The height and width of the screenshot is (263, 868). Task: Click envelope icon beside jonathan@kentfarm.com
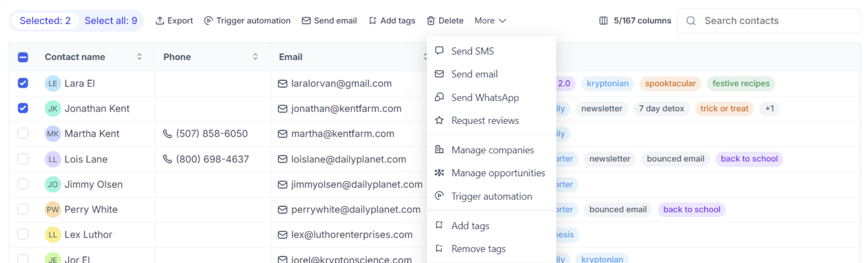pos(283,109)
